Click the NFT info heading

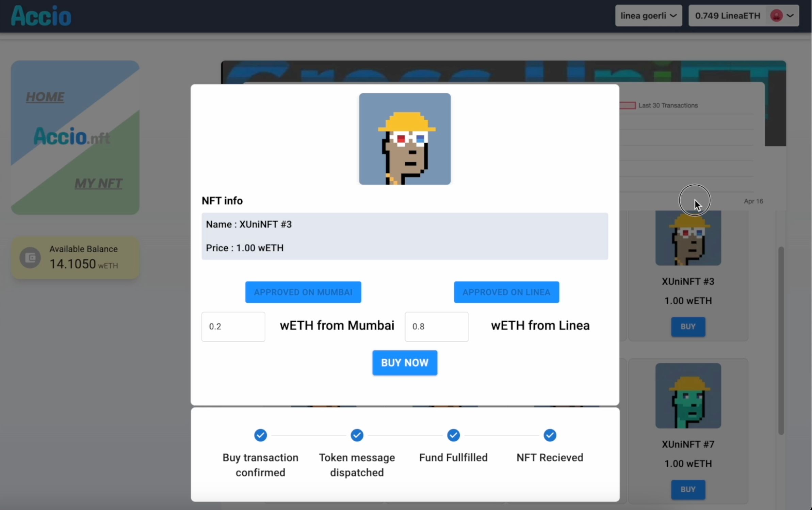222,201
